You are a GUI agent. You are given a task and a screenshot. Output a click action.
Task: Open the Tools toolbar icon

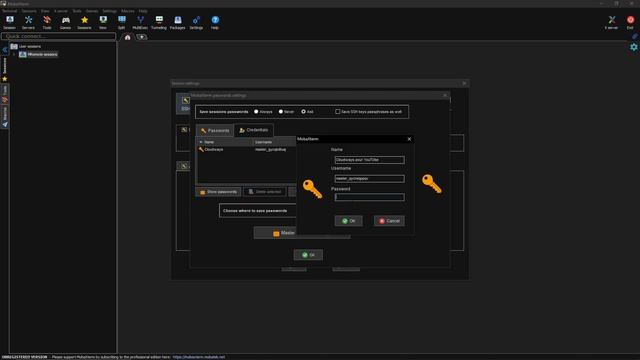(x=47, y=22)
